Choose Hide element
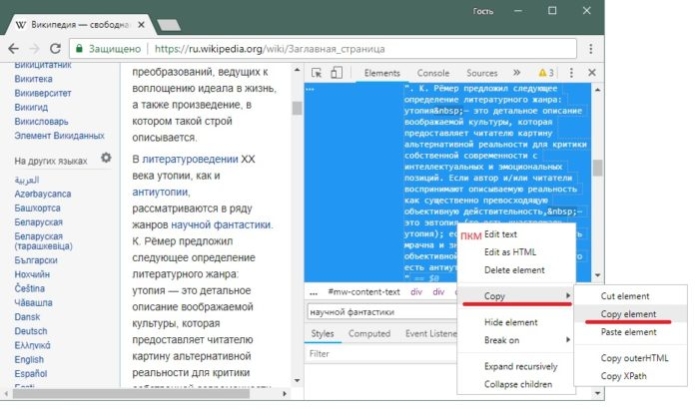This screenshot has width=699, height=418. [510, 322]
